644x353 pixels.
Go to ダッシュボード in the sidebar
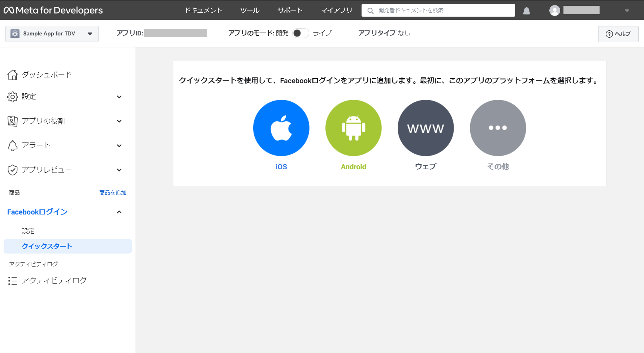[47, 75]
